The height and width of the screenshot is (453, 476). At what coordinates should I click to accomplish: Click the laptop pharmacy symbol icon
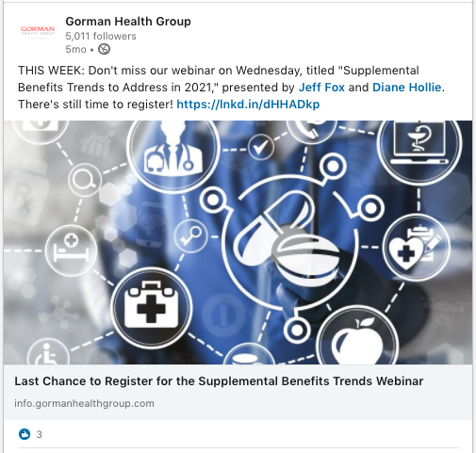pos(419,144)
